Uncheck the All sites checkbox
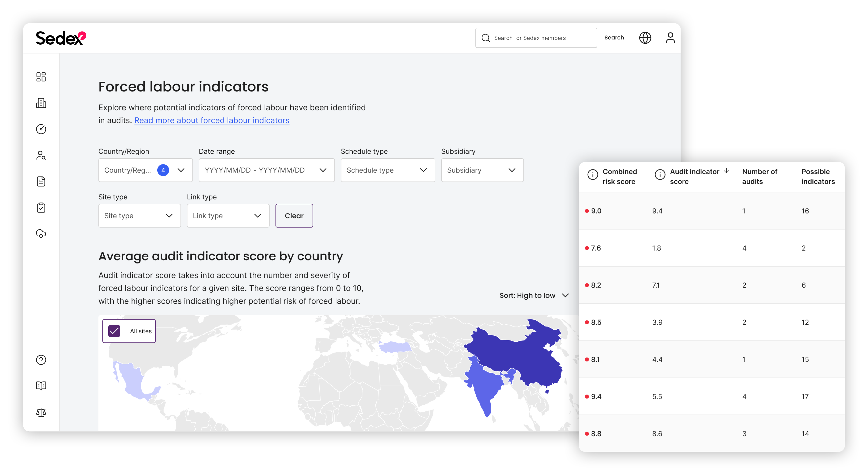Viewport: 868px width, 475px height. click(114, 331)
